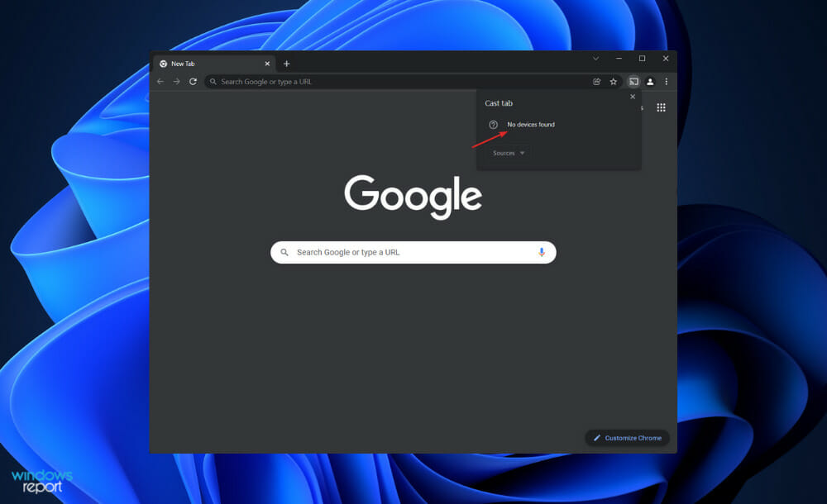Click the browser forward arrow
The height and width of the screenshot is (504, 827).
click(x=177, y=82)
